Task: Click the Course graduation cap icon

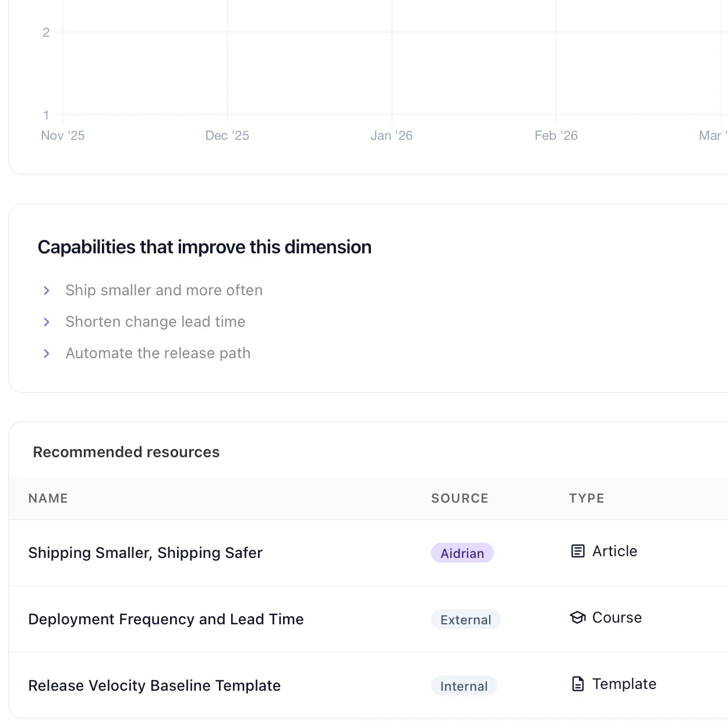Action: [x=578, y=617]
